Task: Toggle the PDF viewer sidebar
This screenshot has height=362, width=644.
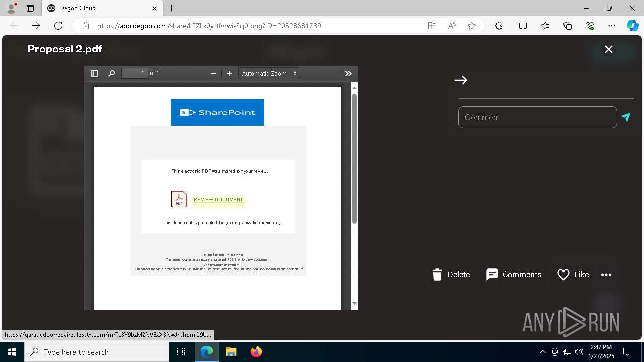Action: click(94, 74)
